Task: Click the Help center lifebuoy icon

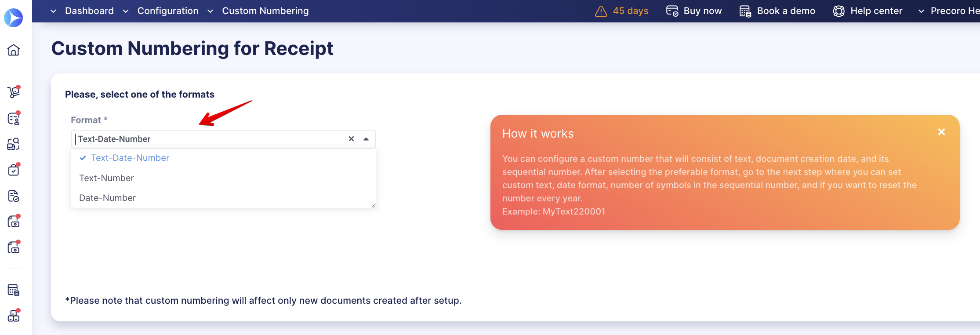Action: coord(838,11)
